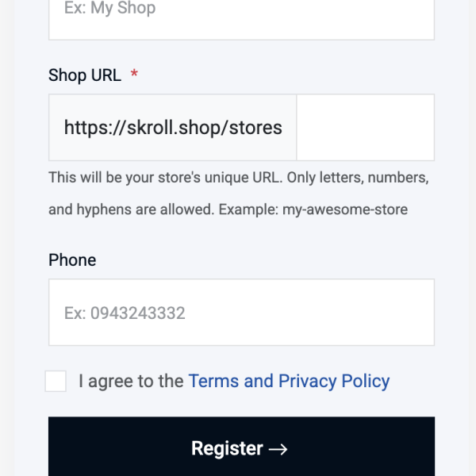
Task: Click the "Ex: My Shop" placeholder
Action: pyautogui.click(x=109, y=9)
